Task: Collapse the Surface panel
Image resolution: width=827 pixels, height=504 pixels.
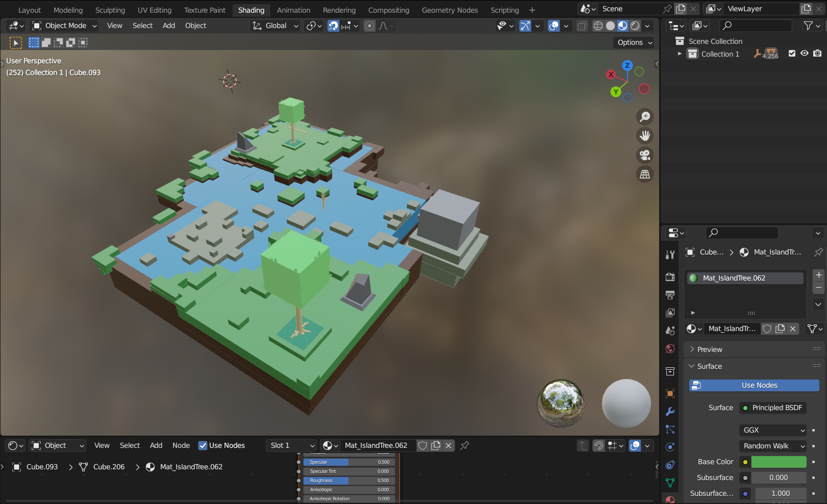Action: point(709,366)
